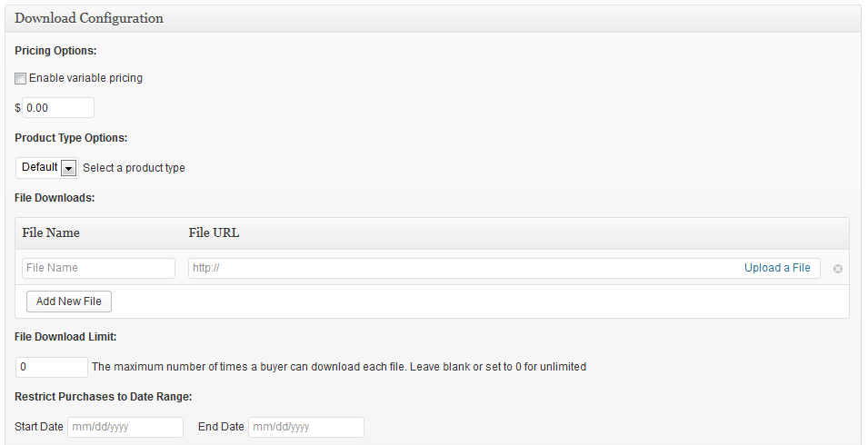Screen dimensions: 868x445
Task: Remove the file row with x icon
Action: pyautogui.click(x=838, y=269)
